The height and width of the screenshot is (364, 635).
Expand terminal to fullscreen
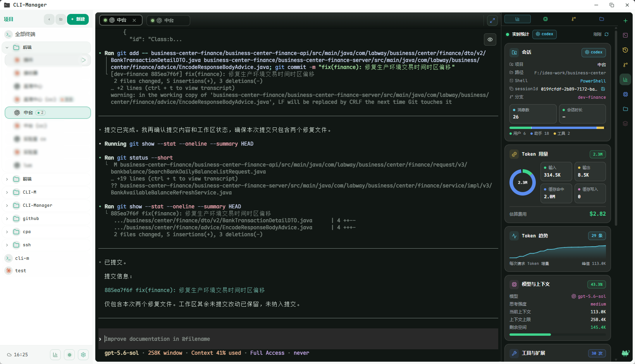(x=492, y=21)
